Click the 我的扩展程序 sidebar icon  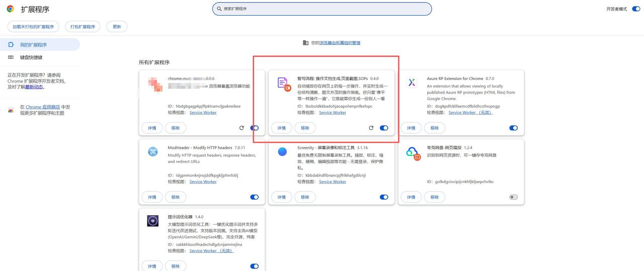[x=11, y=45]
